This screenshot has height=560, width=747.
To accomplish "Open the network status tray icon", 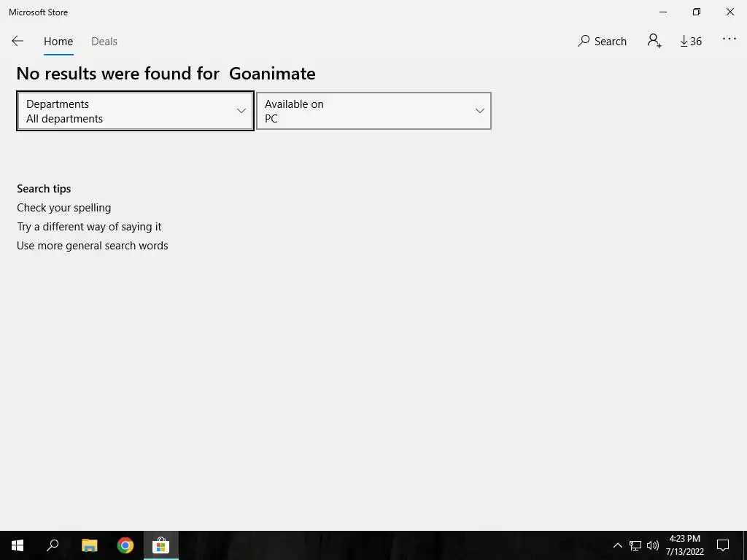I will pyautogui.click(x=635, y=545).
